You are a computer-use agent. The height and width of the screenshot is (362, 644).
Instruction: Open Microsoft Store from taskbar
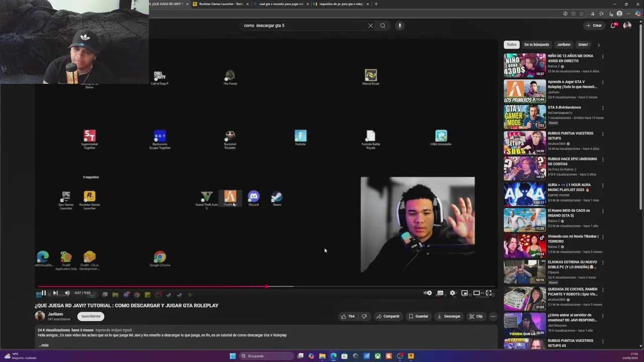click(x=344, y=356)
